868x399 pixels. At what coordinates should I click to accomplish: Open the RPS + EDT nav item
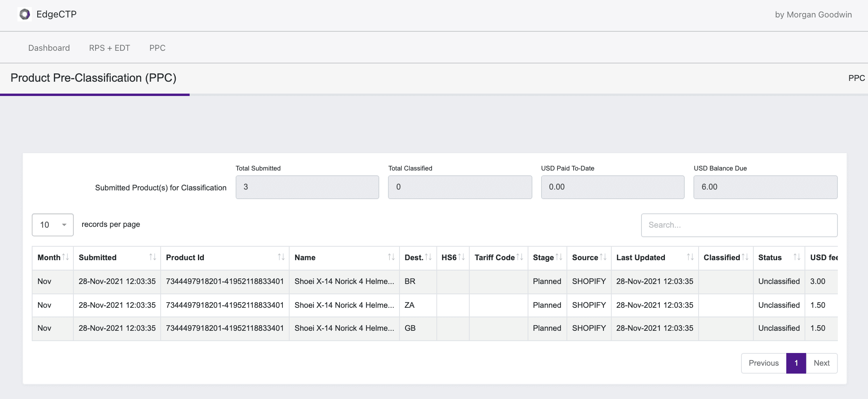coord(109,48)
